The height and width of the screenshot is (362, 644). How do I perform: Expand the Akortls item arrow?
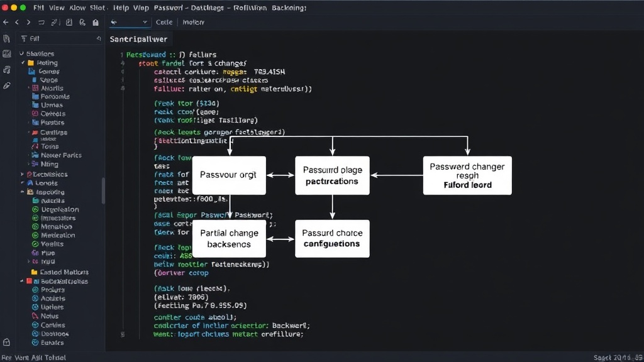pyautogui.click(x=29, y=88)
